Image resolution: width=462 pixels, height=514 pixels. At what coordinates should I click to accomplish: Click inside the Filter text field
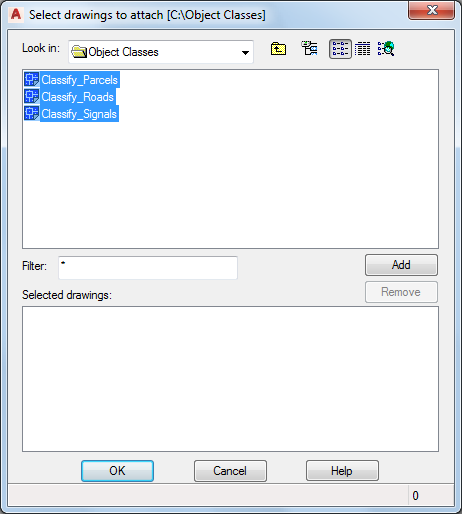click(x=148, y=268)
